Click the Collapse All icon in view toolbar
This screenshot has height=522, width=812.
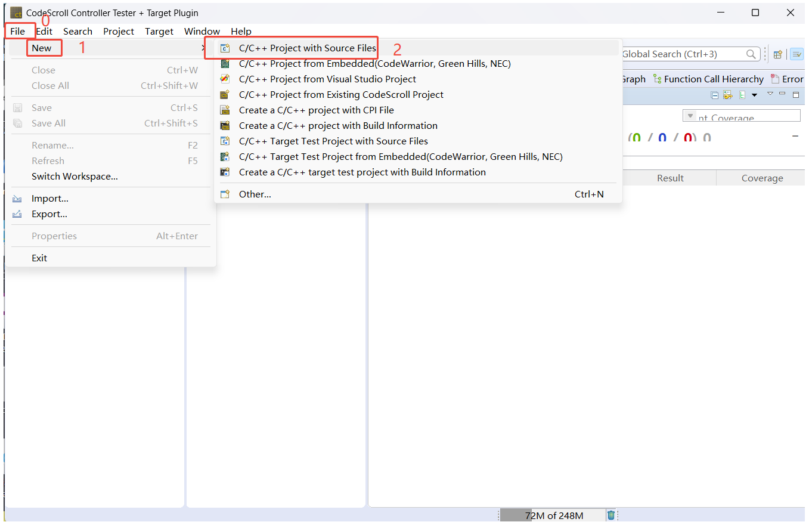pos(715,95)
